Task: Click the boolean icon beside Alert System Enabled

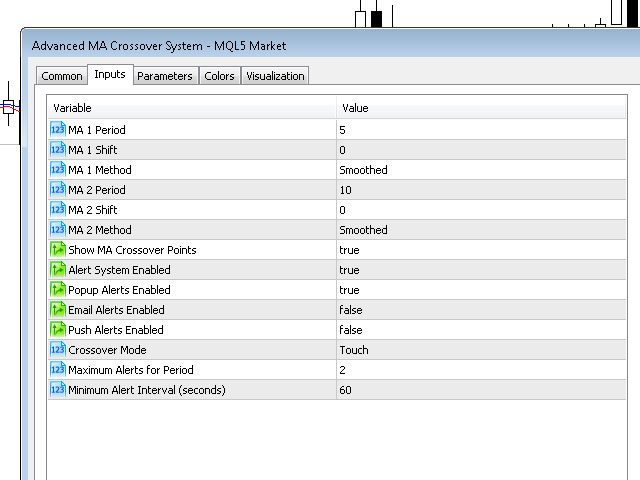Action: point(58,269)
